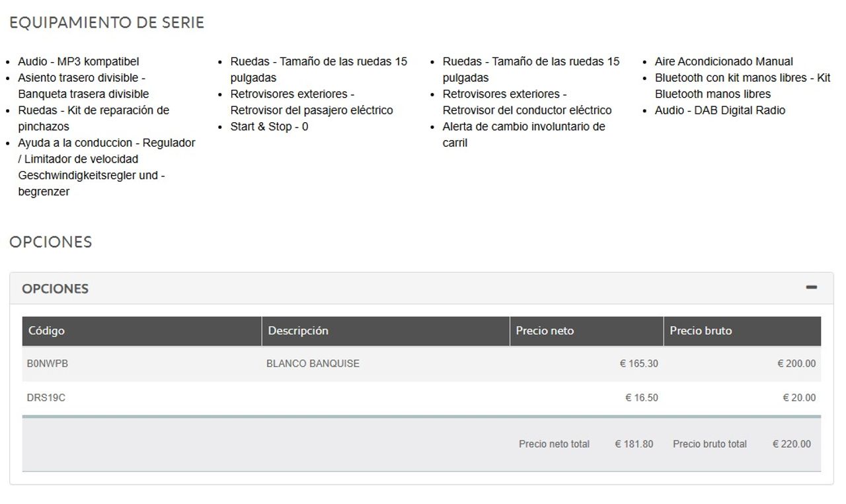The width and height of the screenshot is (846, 504).
Task: Click net price € 16.50
Action: [x=642, y=398]
